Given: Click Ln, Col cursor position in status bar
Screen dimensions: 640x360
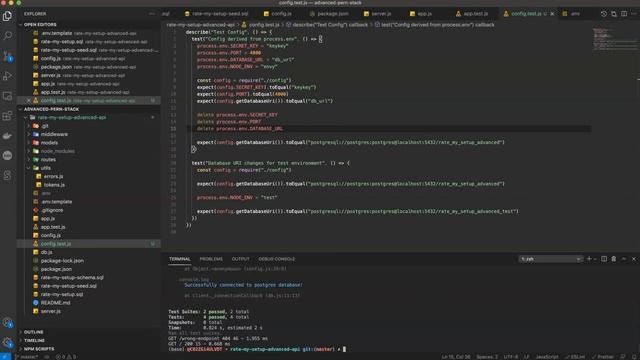Looking at the screenshot, I should point(456,357).
